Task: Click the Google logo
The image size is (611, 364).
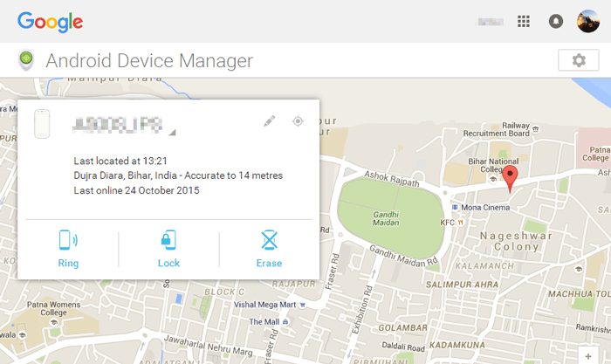Action: pos(50,22)
